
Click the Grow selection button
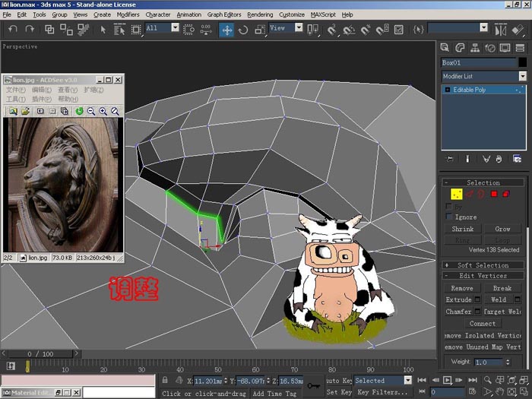503,229
